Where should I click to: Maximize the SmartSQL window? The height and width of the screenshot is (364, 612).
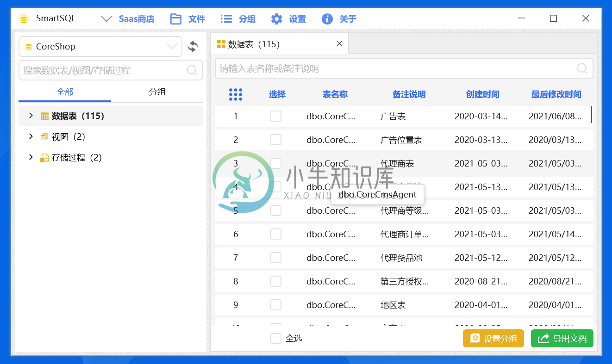(x=553, y=19)
